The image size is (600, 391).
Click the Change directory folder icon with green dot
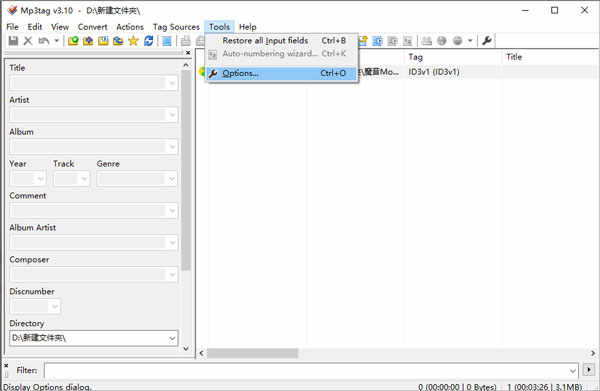(73, 41)
